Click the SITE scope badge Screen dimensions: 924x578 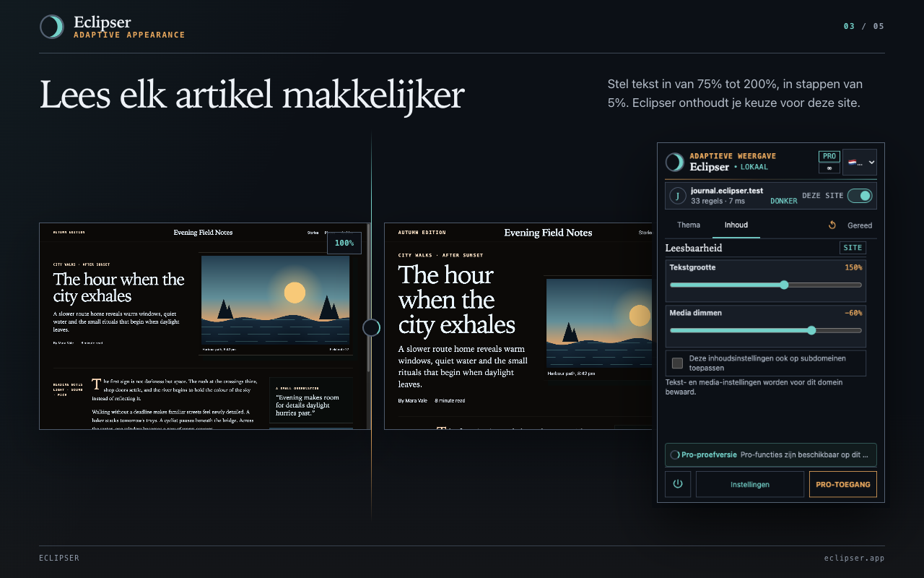tap(853, 248)
